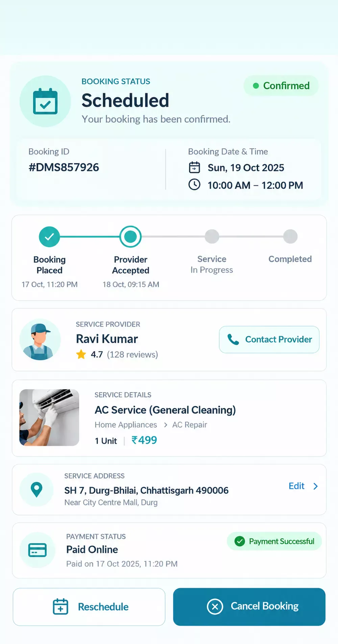Screen dimensions: 338x644
Task: Click the 17 Oct, 11:20 PM timestamp under Booking Placed
Action: [49, 284]
